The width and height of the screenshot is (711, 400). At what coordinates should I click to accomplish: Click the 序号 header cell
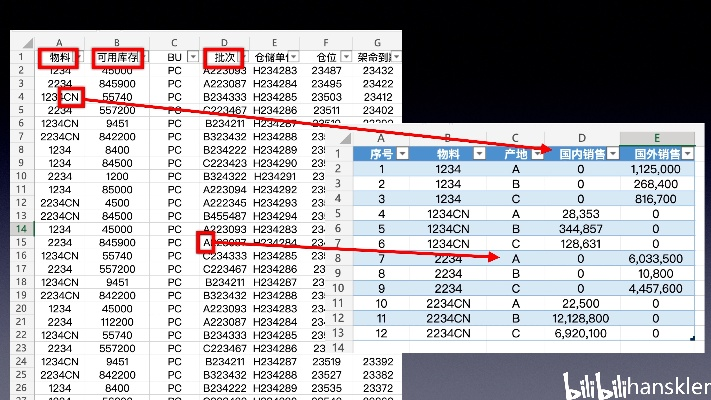coord(381,154)
